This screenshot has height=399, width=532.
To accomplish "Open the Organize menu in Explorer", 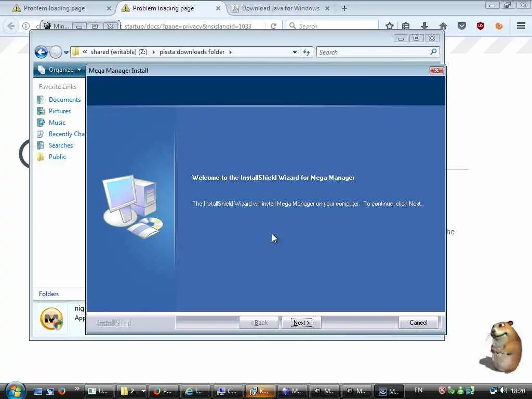I will [60, 70].
